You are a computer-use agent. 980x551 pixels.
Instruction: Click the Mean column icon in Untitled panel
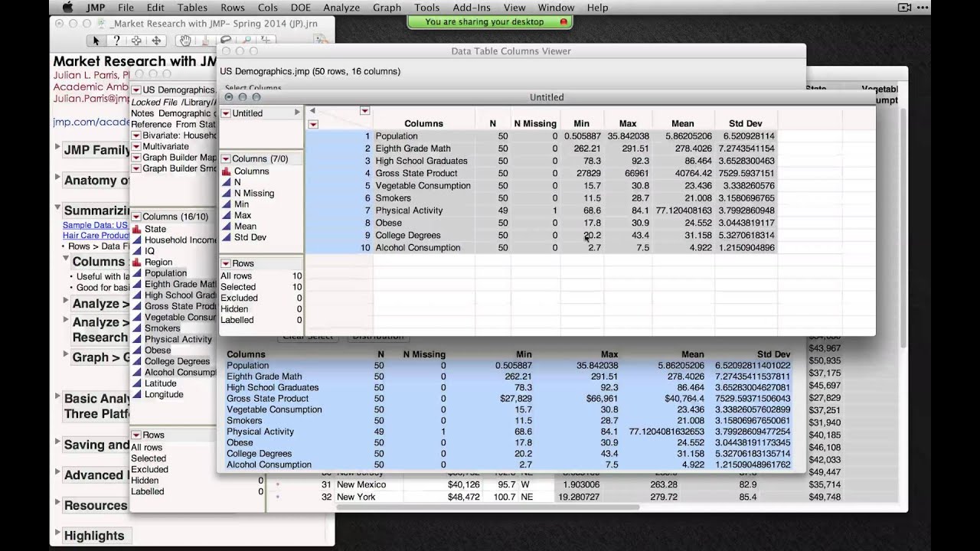tap(226, 227)
